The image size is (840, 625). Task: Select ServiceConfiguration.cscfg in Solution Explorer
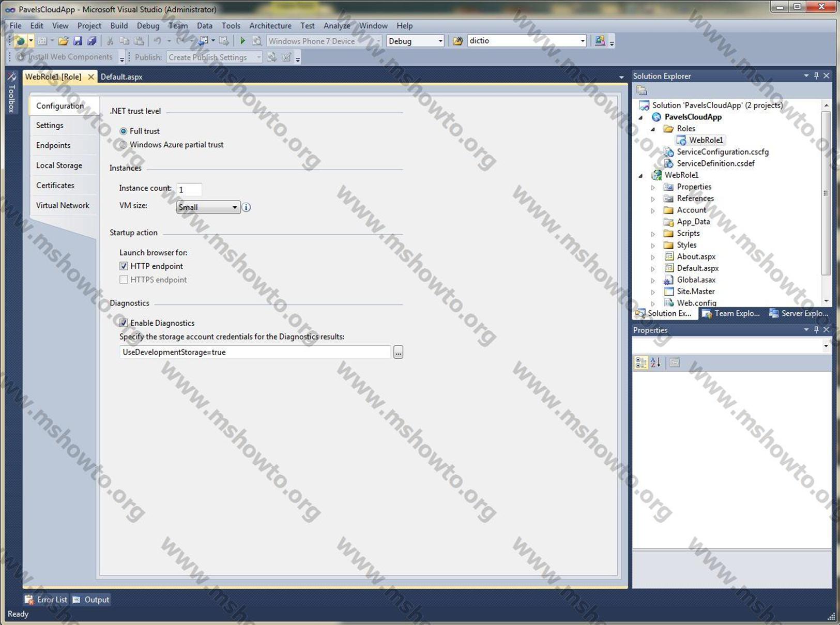(723, 152)
